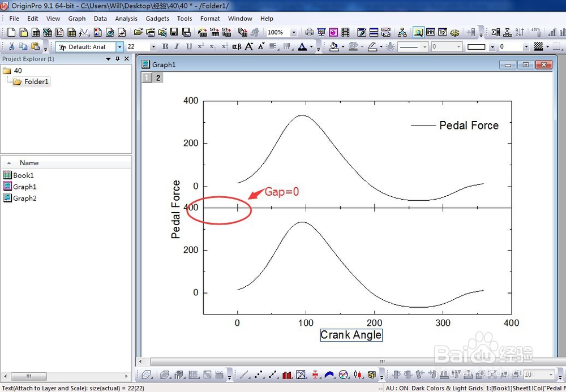Open the Format menu
566x392 pixels.
tap(210, 19)
